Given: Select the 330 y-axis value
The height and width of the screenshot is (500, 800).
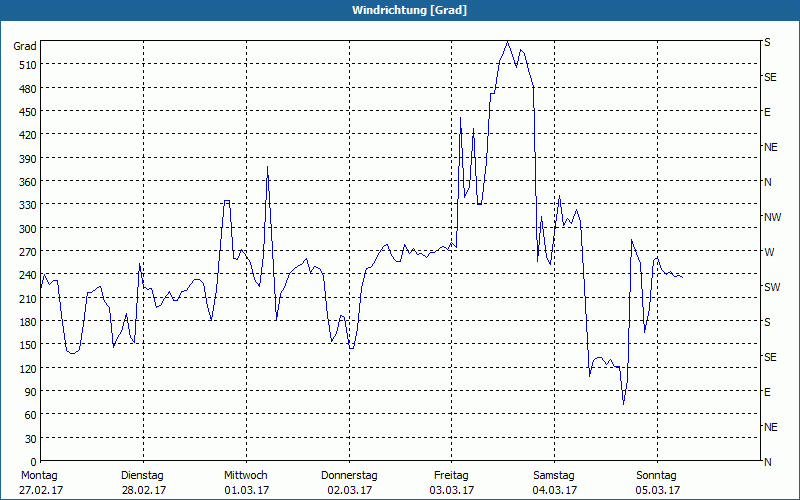Looking at the screenshot, I should click(x=28, y=205).
